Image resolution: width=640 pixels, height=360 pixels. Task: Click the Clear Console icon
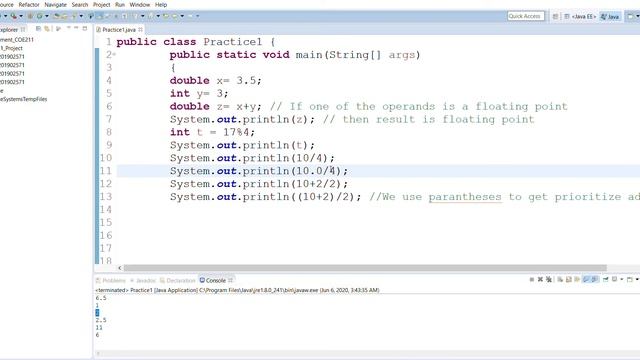pyautogui.click(x=560, y=280)
